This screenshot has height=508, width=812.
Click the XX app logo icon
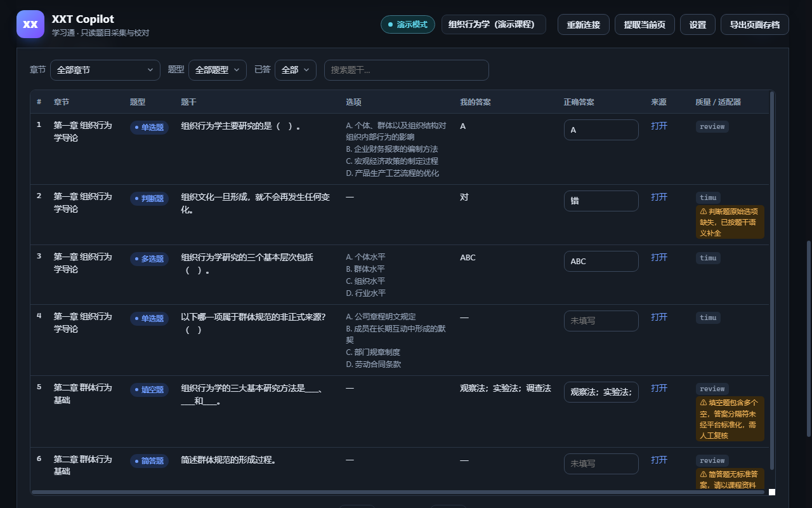(x=30, y=24)
